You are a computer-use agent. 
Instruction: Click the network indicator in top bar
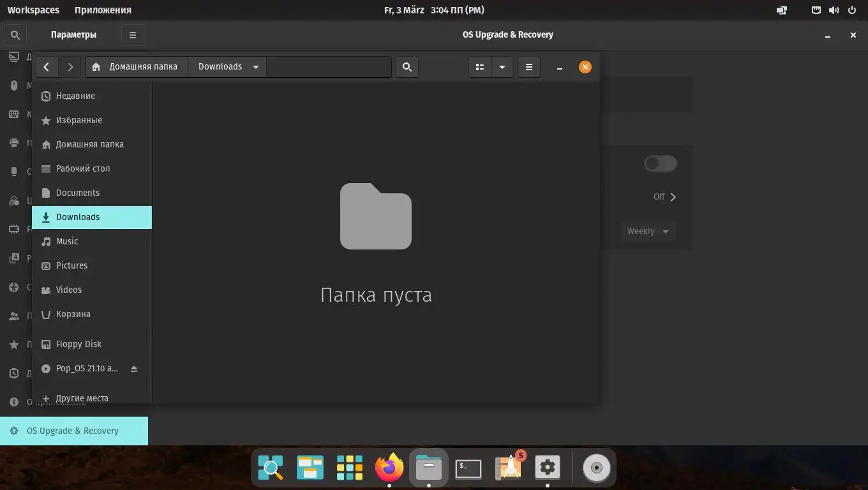816,10
